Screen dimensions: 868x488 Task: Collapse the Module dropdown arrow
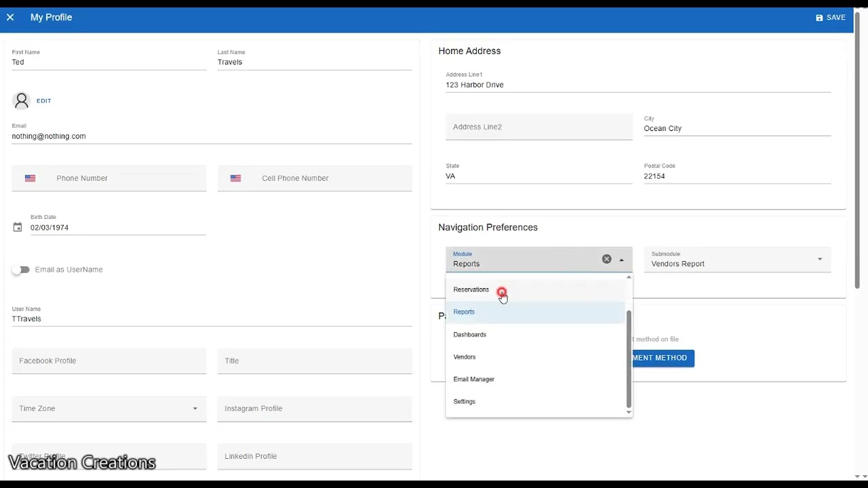[x=621, y=260]
